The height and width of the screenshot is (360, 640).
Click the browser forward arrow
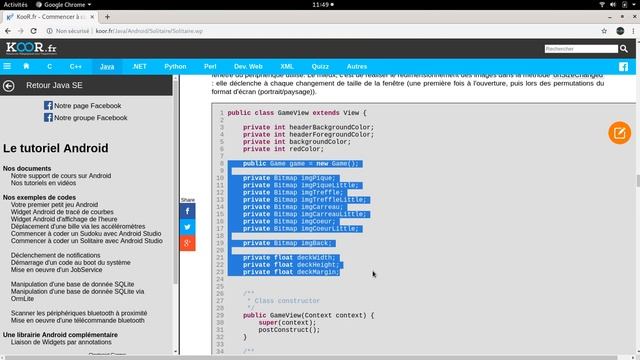coord(21,31)
